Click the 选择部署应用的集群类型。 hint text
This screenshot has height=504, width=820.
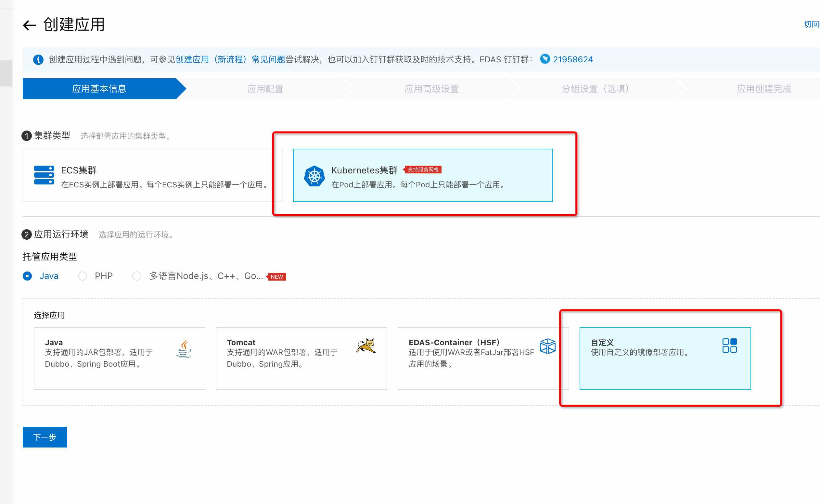127,136
